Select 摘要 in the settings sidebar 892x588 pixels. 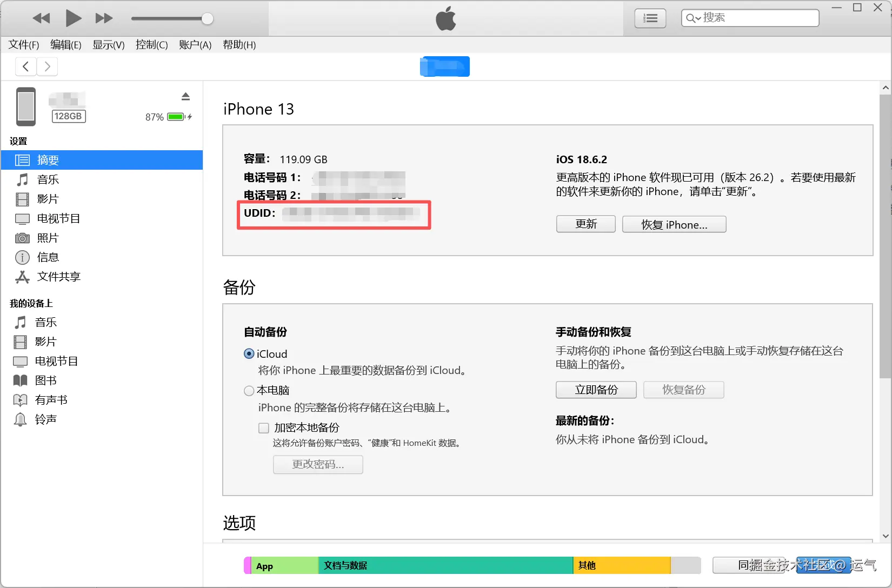pyautogui.click(x=102, y=160)
